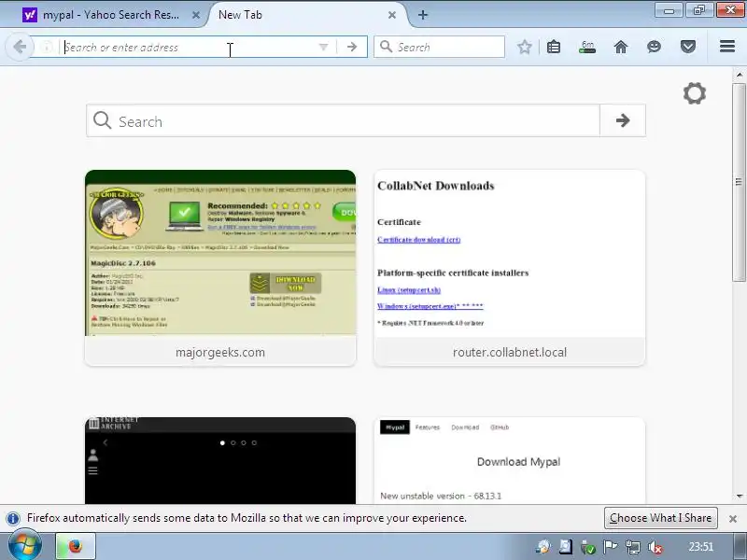Click the Go arrow in the address bar

pos(352,47)
